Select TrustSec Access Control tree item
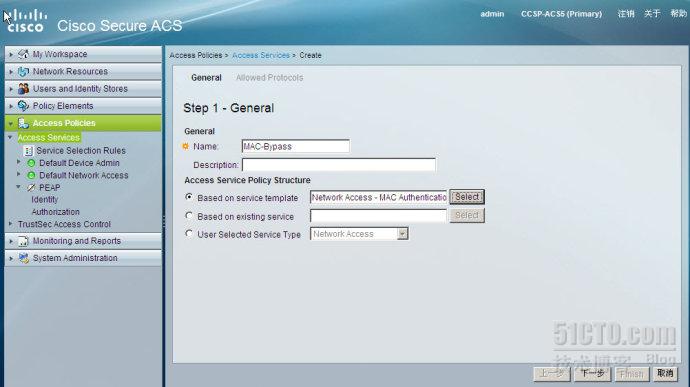The height and width of the screenshot is (387, 690). (x=64, y=224)
